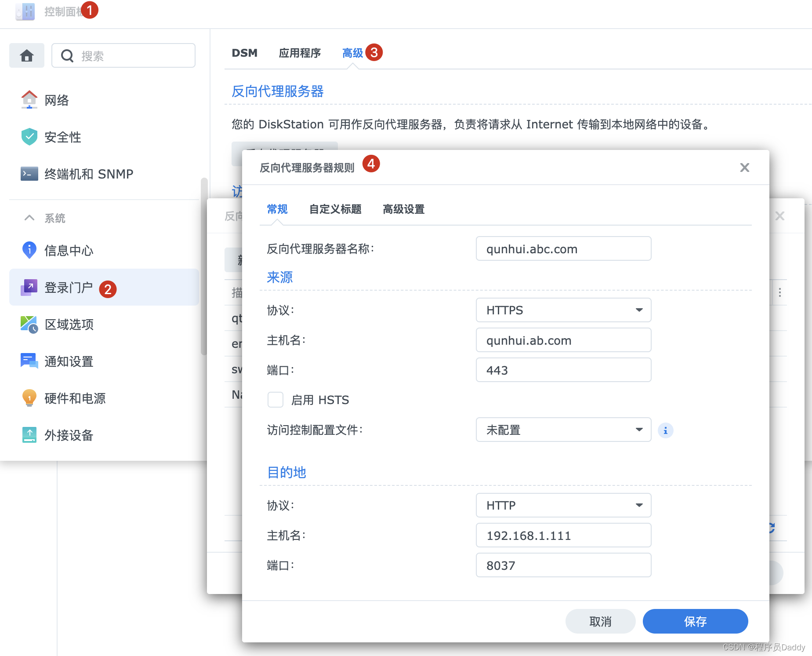Switch to the DSM tab
The height and width of the screenshot is (656, 812).
(x=245, y=53)
